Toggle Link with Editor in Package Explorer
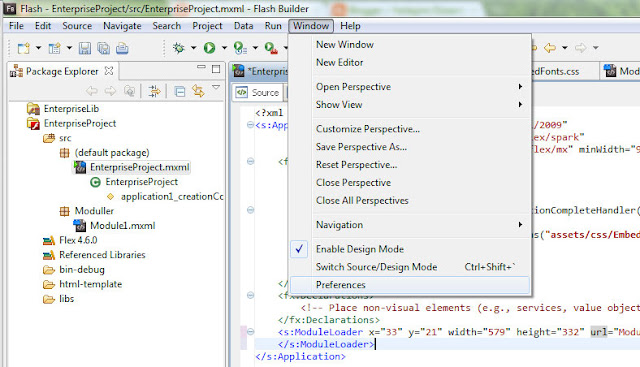 pos(198,91)
